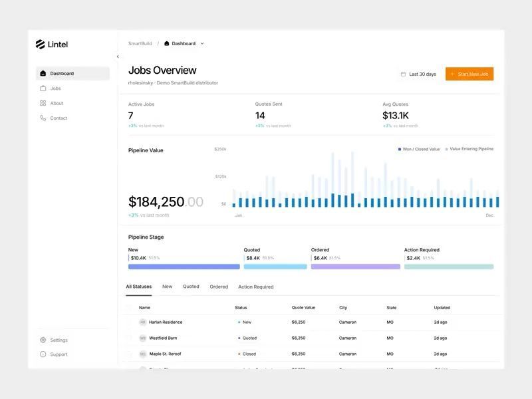Click the Closed status badge on Maple St. Reroof
The image size is (532, 399).
(x=247, y=354)
